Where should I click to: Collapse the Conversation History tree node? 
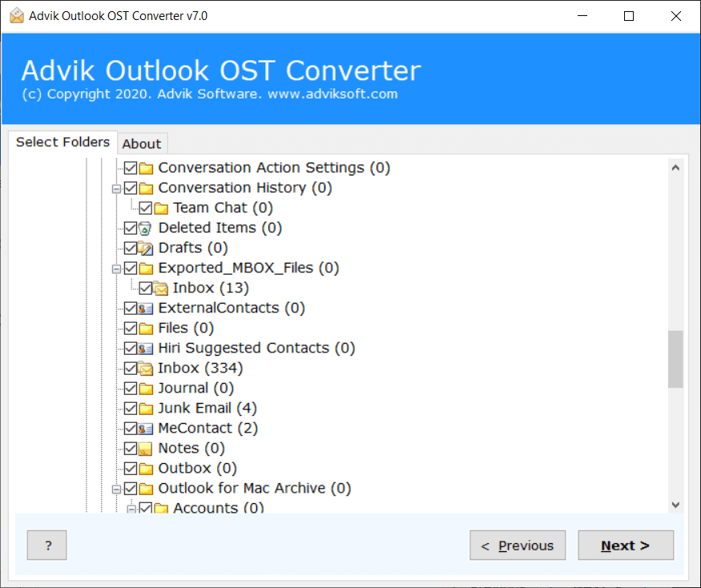point(116,189)
